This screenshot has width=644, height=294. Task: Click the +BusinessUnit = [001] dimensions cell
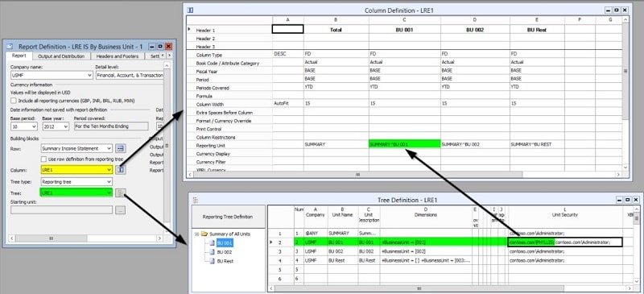pyautogui.click(x=426, y=242)
